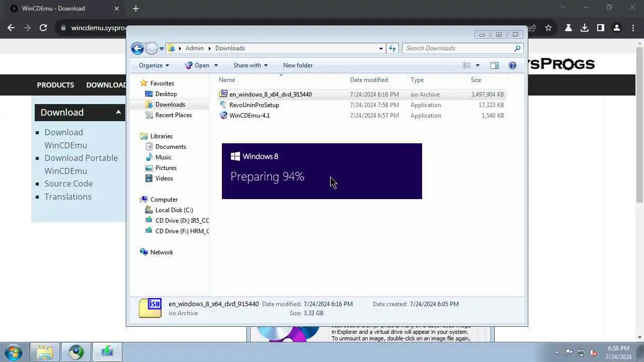Select the RevoUninProSetup file
Viewport: 644px width, 362px height.
pos(362,105)
